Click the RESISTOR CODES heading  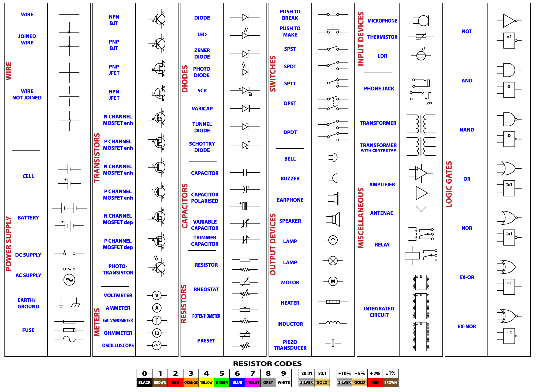(x=267, y=364)
